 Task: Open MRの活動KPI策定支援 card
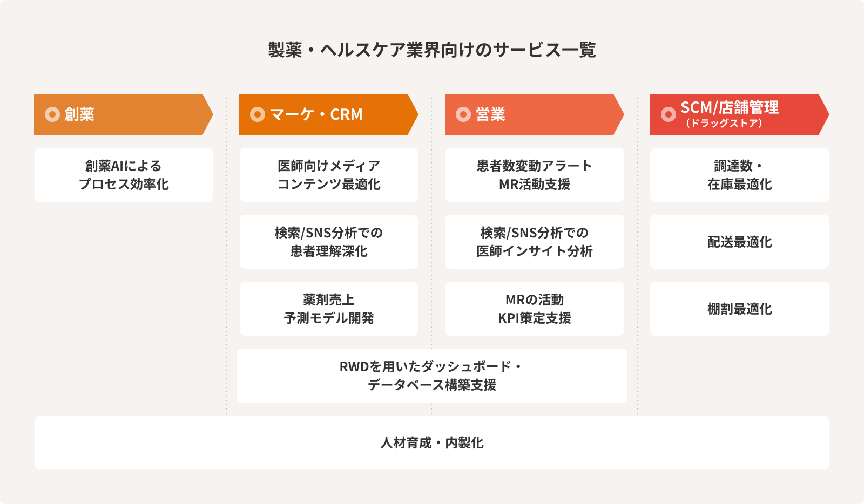pos(535,309)
